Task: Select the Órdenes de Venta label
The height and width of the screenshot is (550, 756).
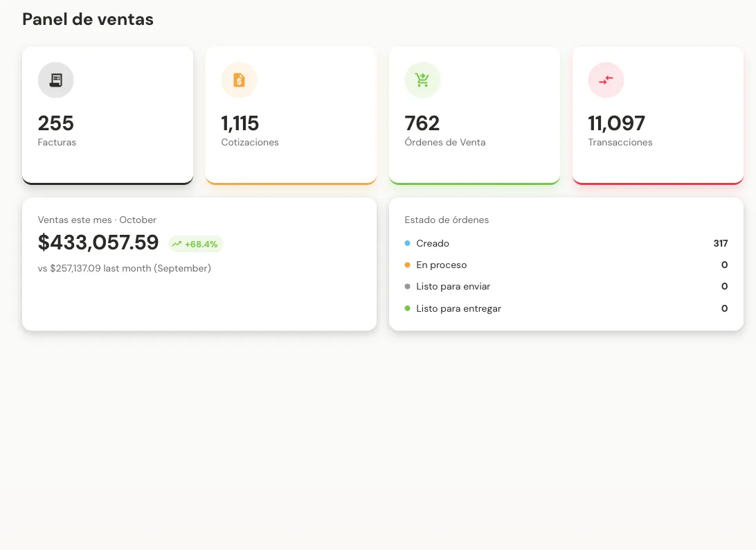Action: [445, 142]
